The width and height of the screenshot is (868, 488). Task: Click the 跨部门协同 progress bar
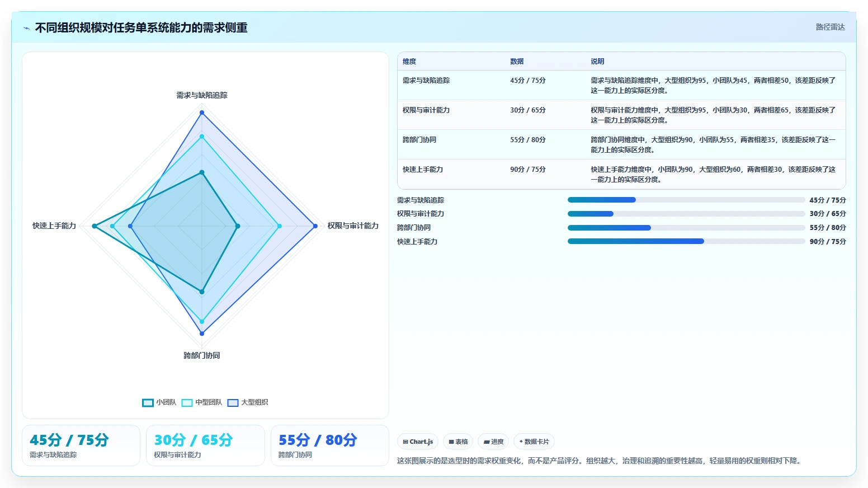click(x=686, y=228)
